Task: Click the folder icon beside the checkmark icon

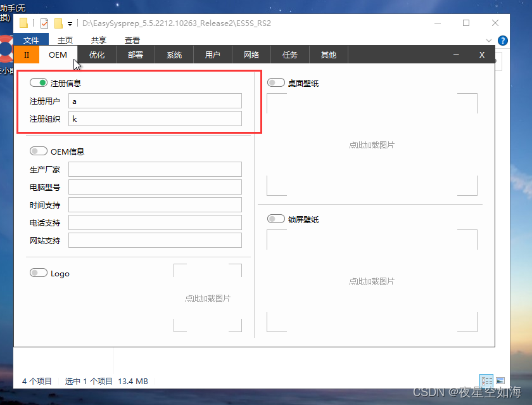Action: (58, 22)
